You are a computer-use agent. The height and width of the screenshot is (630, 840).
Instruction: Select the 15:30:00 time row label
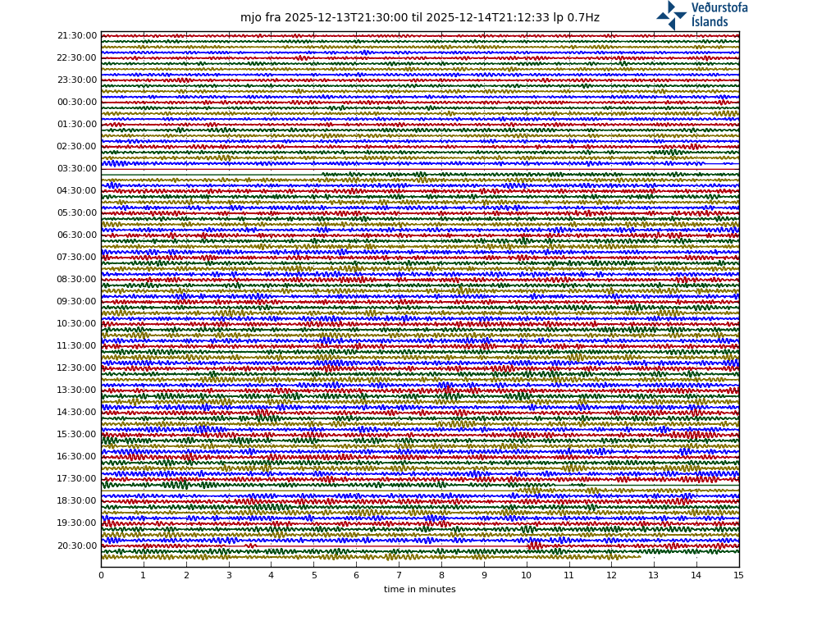click(x=77, y=435)
